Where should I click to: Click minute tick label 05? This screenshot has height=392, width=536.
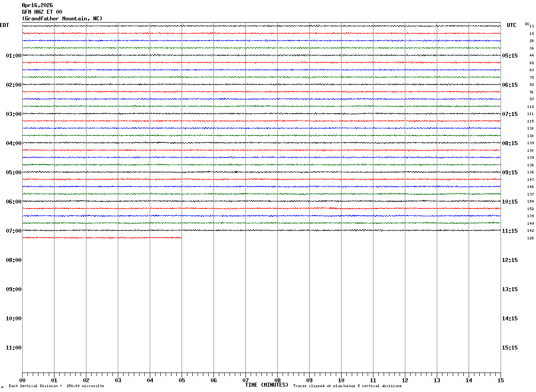182,380
